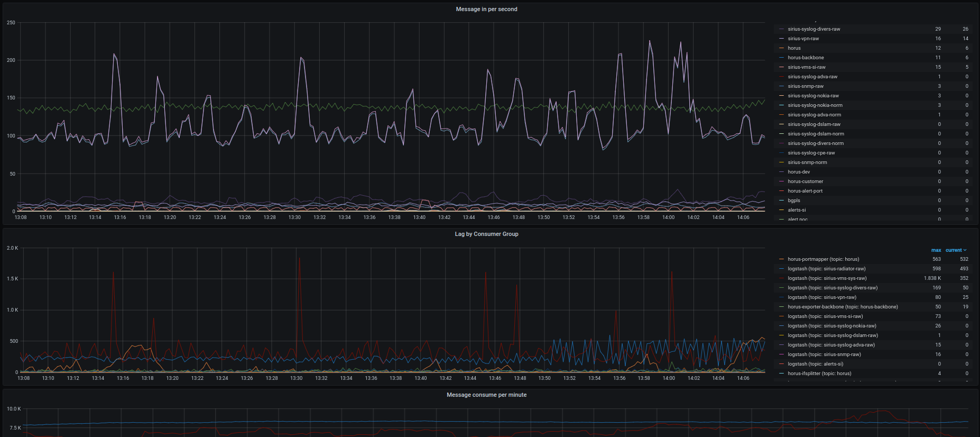Select horus-customer legend entry

[x=805, y=181]
